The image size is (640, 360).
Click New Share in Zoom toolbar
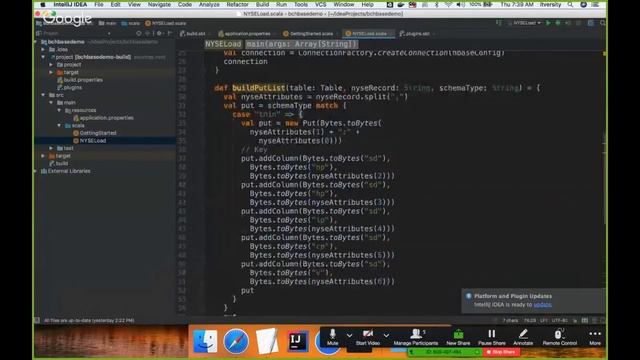pyautogui.click(x=458, y=337)
